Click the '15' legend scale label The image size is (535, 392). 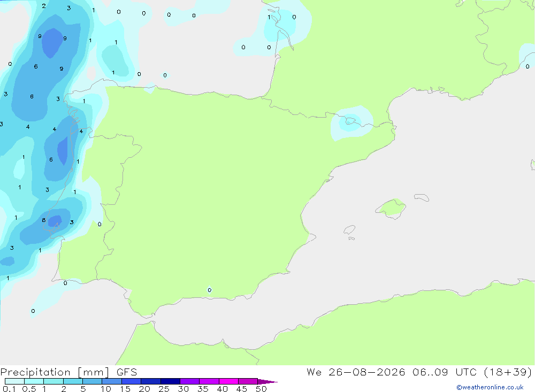click(125, 389)
